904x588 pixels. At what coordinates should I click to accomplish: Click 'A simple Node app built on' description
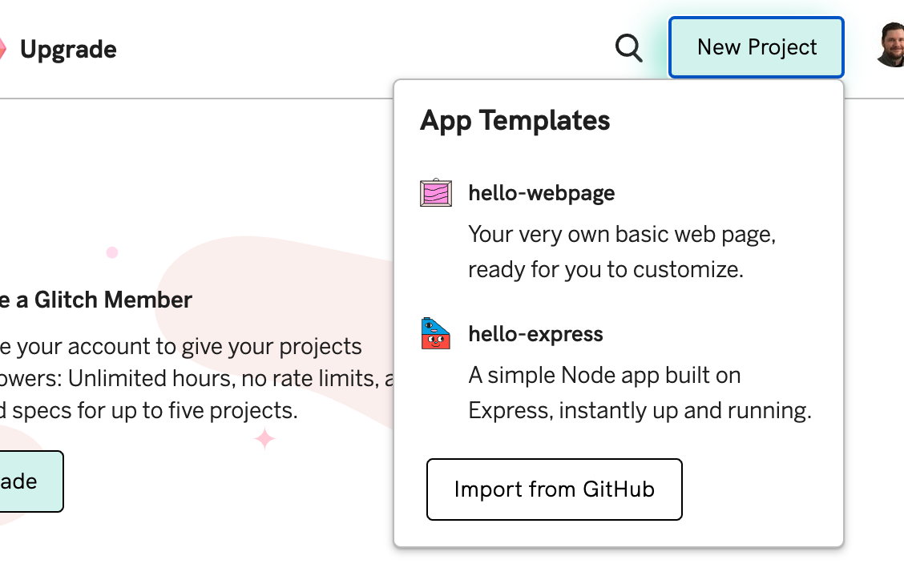(640, 393)
